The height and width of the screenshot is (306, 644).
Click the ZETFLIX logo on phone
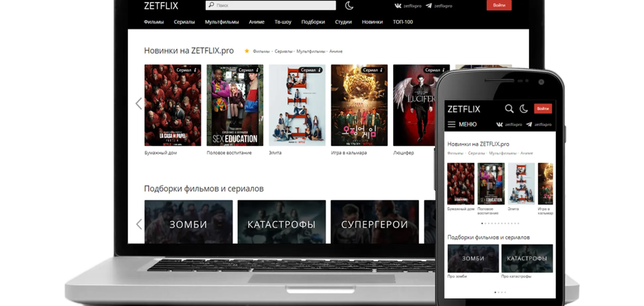coord(464,109)
